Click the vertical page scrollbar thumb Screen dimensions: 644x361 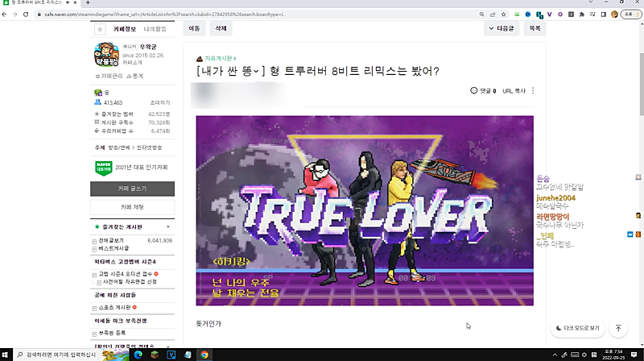tap(642, 85)
